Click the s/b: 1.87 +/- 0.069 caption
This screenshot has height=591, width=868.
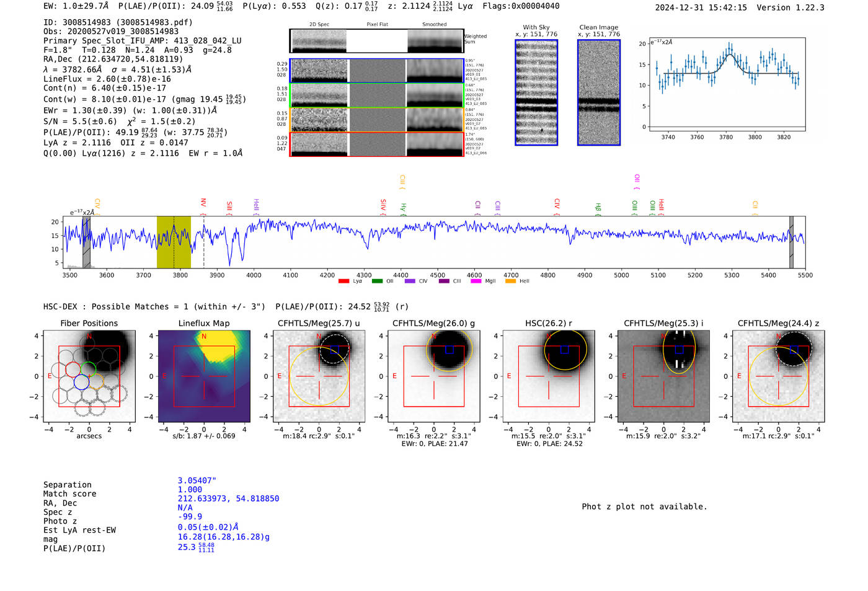point(204,436)
